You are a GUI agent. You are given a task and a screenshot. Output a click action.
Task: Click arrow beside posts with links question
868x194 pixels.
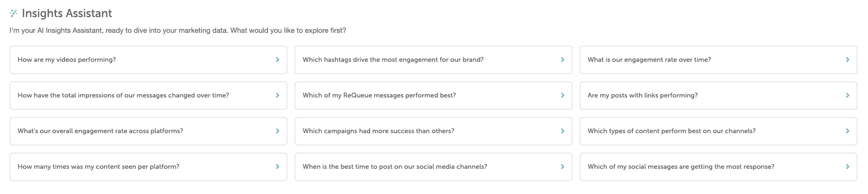tap(848, 96)
